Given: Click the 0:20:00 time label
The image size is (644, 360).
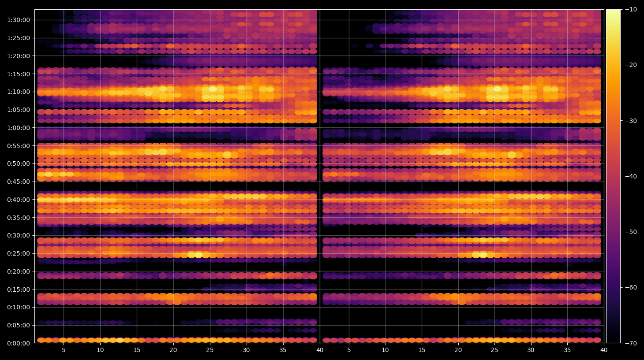Looking at the screenshot, I should (19, 271).
